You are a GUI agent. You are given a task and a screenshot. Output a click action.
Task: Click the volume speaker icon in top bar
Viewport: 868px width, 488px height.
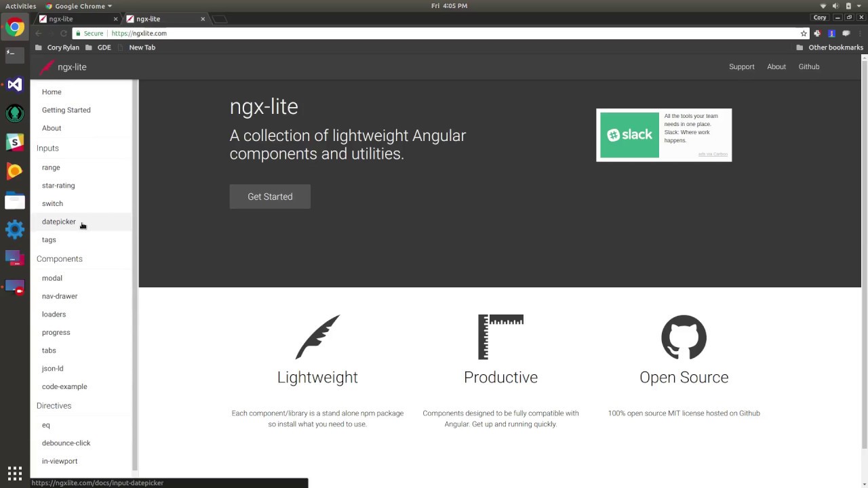click(835, 6)
